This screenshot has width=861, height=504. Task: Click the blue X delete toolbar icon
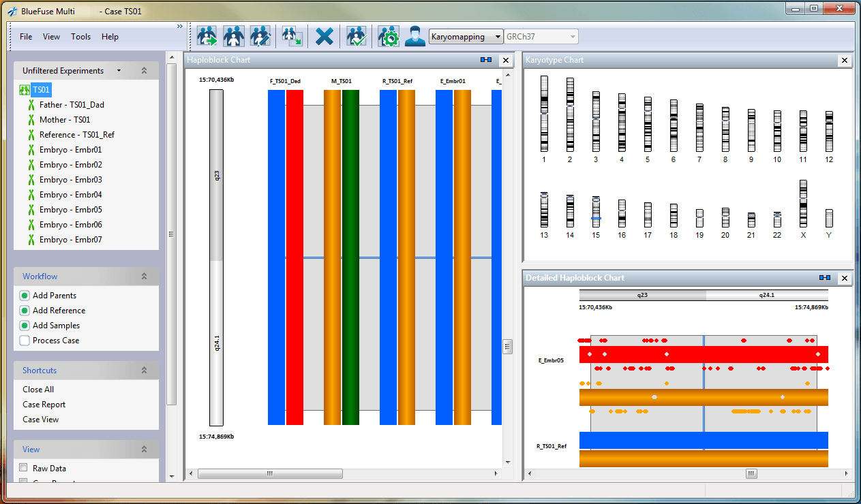(324, 36)
